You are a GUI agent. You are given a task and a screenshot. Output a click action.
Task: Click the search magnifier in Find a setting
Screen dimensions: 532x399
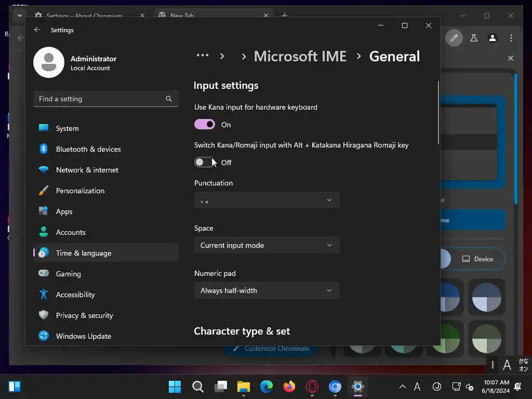(x=169, y=99)
